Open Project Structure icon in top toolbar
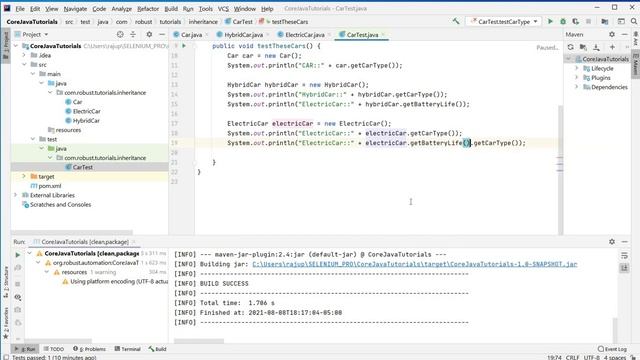Viewport: 640px width, 360px height. pyautogui.click(x=605, y=21)
